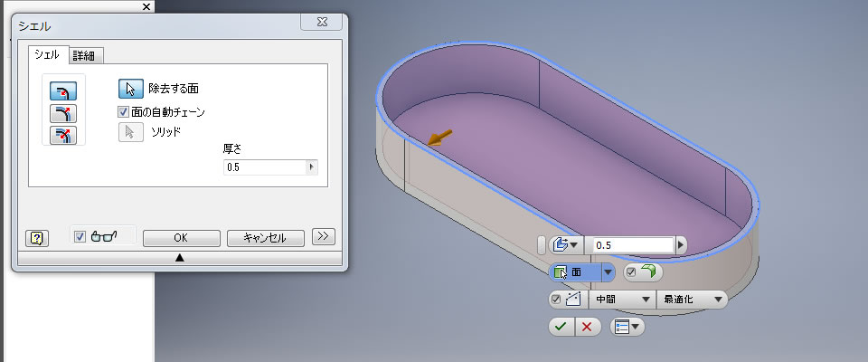Open the 中間 dropdown

(x=622, y=300)
